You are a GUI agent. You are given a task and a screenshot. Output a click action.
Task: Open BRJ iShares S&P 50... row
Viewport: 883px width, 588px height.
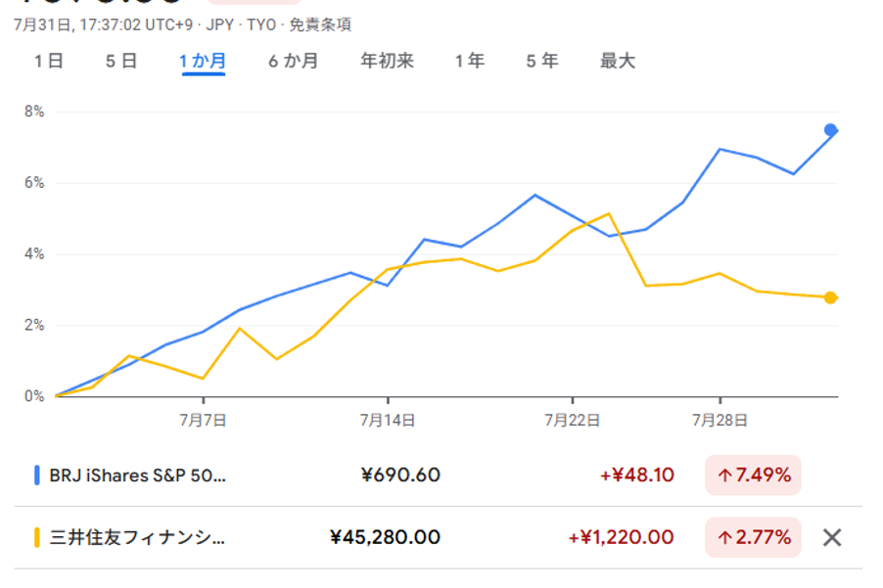click(x=137, y=475)
